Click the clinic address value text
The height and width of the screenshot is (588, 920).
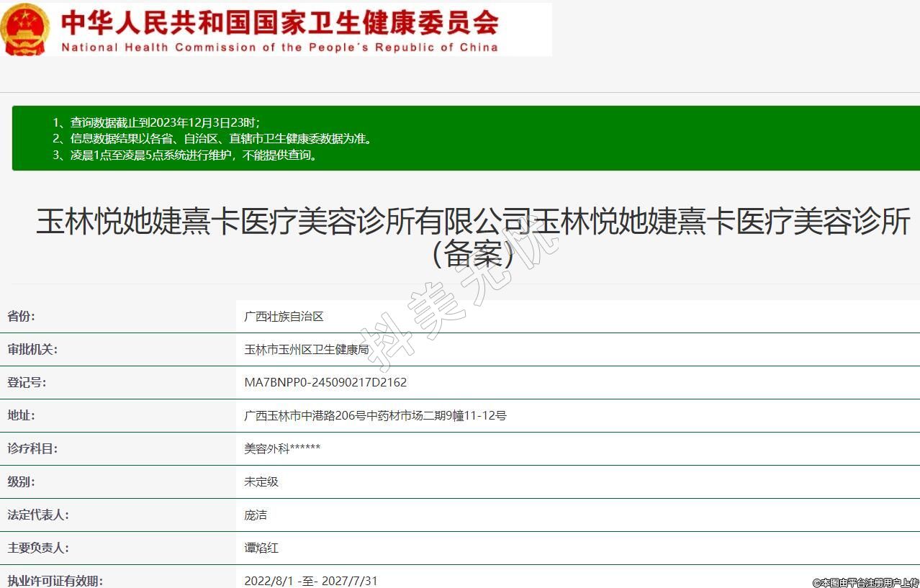pos(375,415)
